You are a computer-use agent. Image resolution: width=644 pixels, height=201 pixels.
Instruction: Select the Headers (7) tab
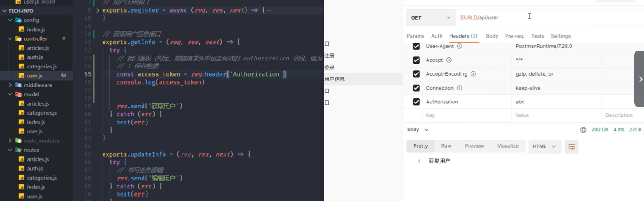(463, 36)
